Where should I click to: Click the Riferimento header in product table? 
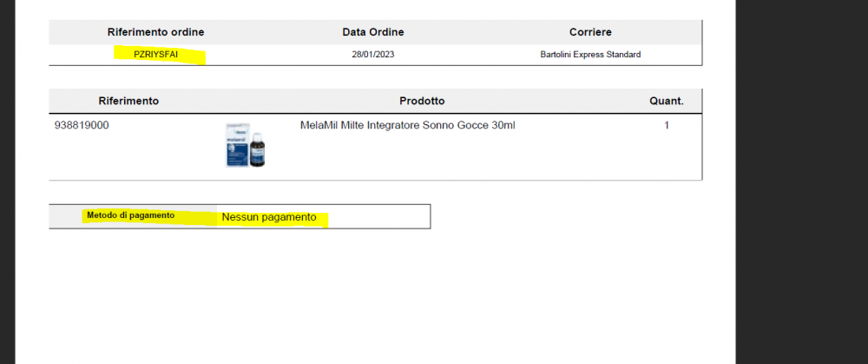(x=128, y=101)
